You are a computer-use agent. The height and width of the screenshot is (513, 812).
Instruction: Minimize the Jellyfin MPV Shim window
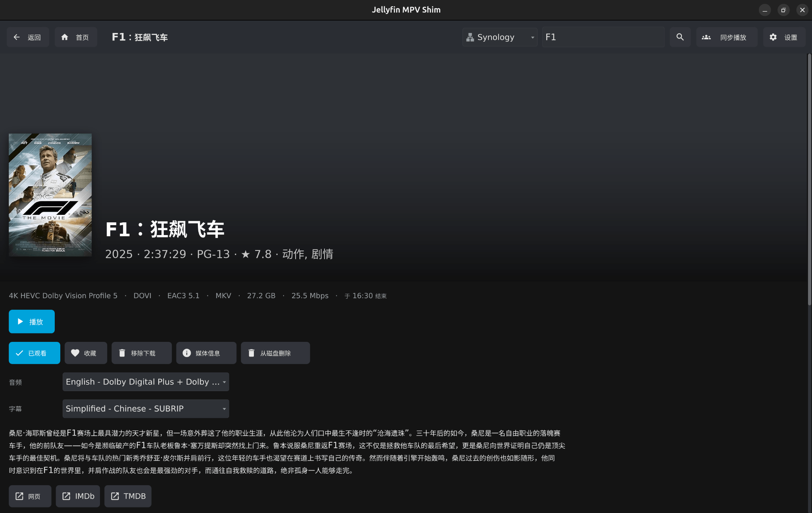click(x=765, y=10)
